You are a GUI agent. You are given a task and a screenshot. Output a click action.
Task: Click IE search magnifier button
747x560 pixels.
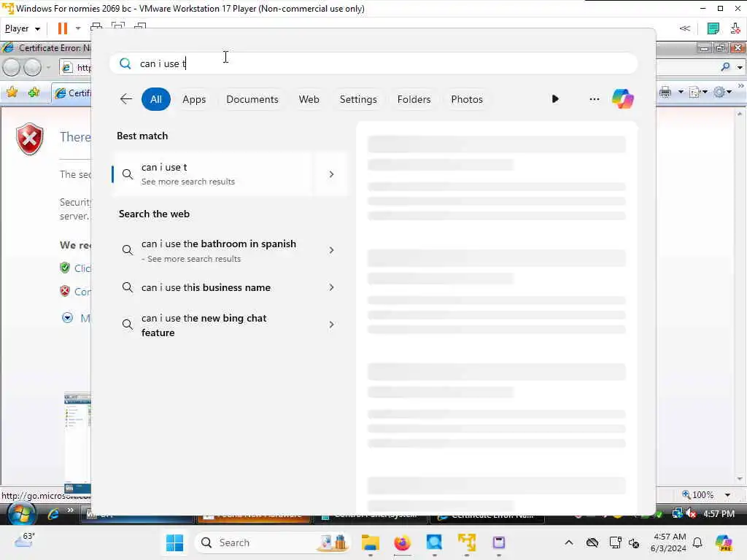(x=725, y=67)
